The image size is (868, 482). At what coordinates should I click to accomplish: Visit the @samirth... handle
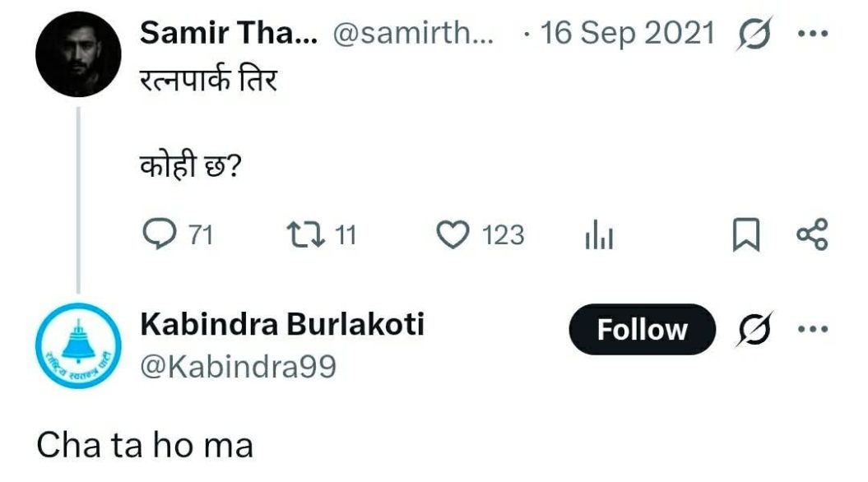pos(414,34)
